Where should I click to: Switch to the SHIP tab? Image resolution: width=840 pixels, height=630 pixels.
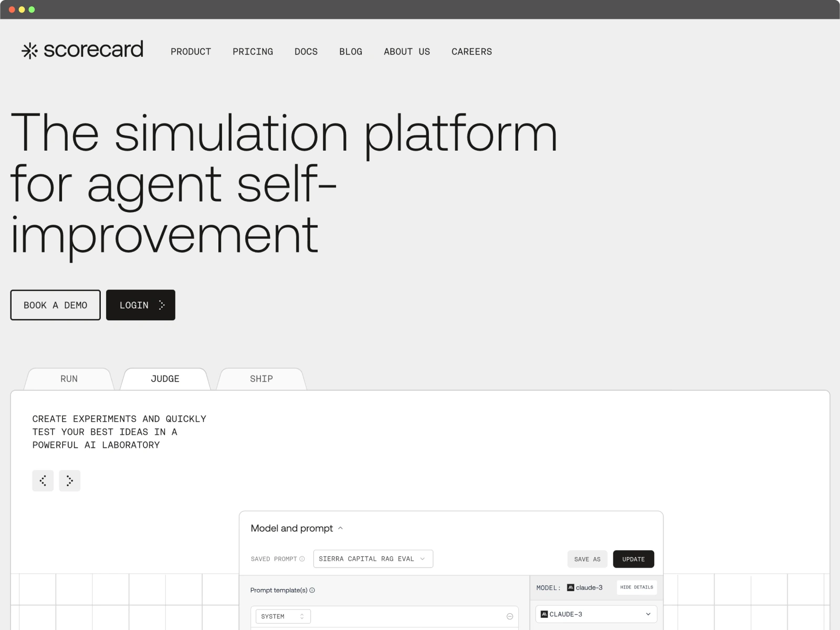coord(261,379)
